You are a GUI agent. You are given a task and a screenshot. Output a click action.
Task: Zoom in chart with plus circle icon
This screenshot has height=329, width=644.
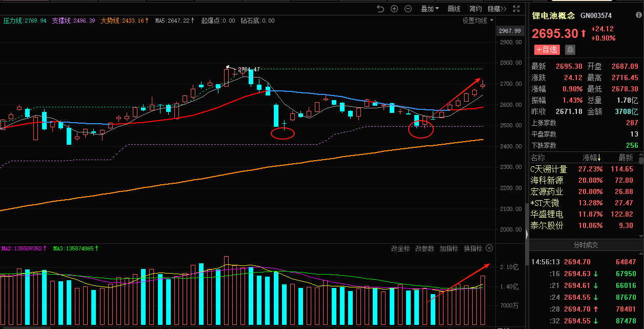pyautogui.click(x=394, y=9)
